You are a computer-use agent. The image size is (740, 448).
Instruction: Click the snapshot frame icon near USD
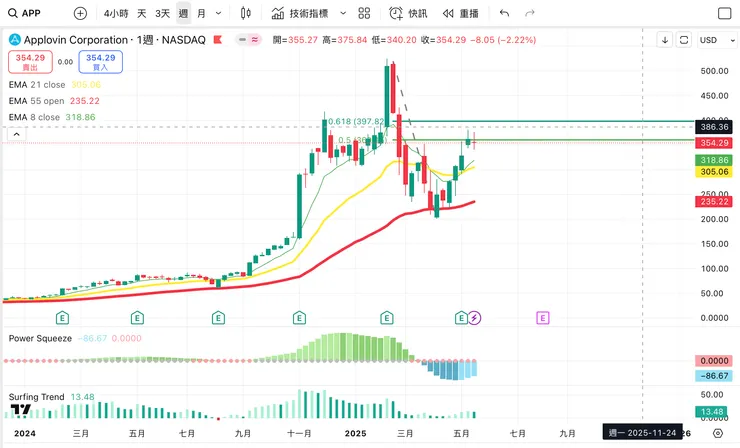point(684,40)
